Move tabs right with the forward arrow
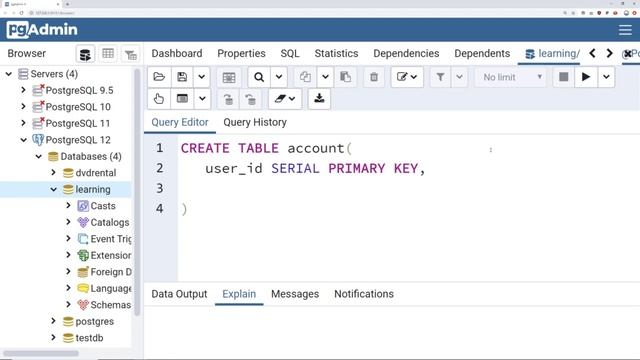Viewport: 640px width, 360px height. coord(609,53)
